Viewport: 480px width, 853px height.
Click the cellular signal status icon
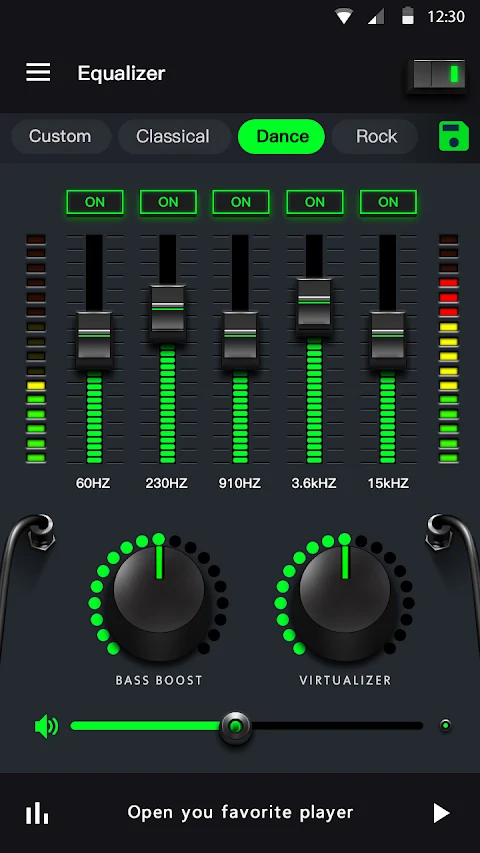(x=376, y=17)
